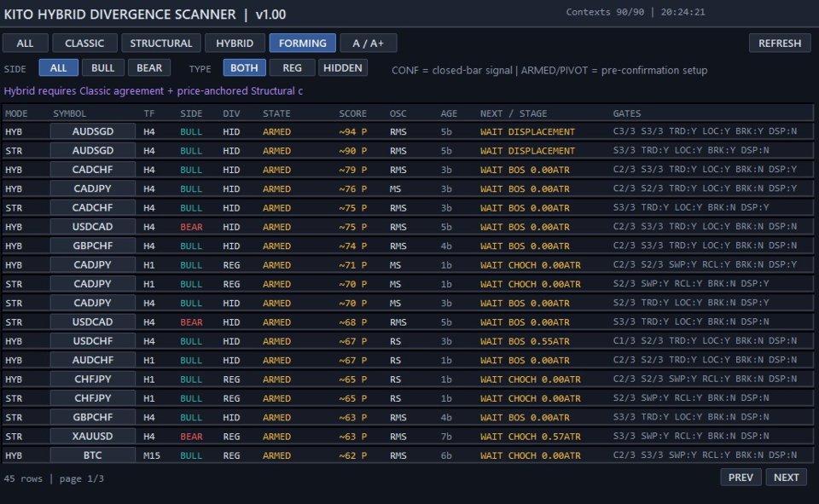Click the DIV column header
This screenshot has height=504, width=819.
click(231, 113)
